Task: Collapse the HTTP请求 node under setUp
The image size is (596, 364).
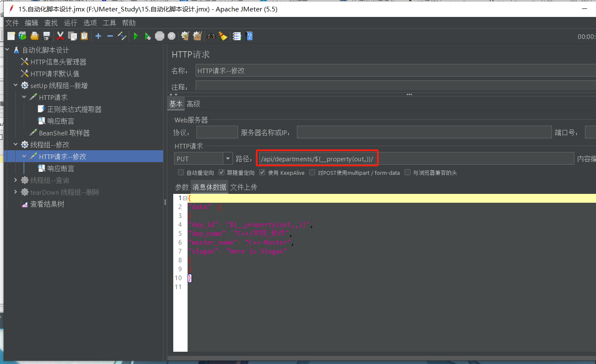Action: (24, 97)
